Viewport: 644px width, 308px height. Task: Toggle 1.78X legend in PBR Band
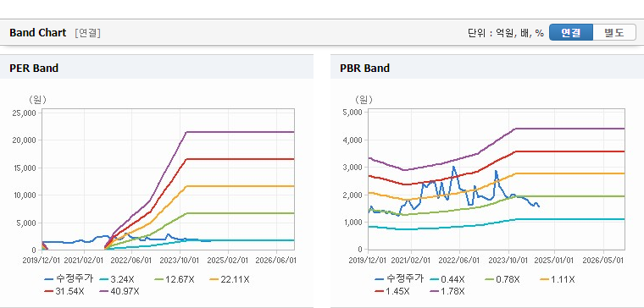coord(447,291)
